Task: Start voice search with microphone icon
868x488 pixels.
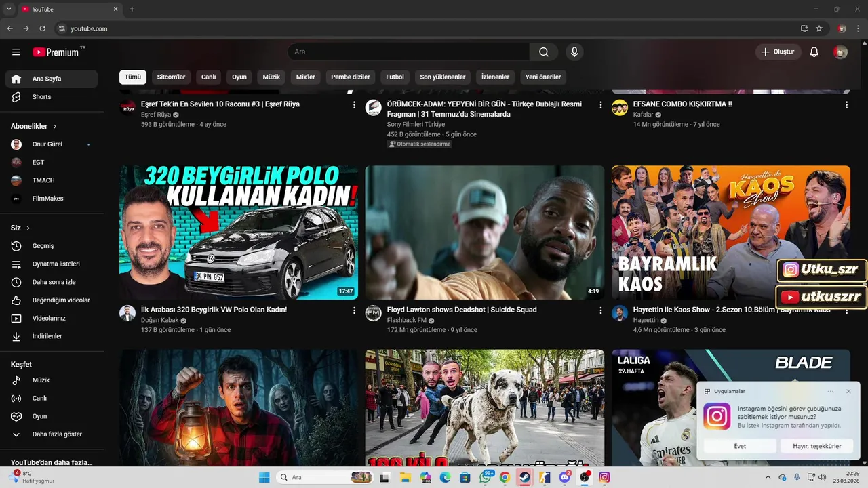Action: [574, 52]
